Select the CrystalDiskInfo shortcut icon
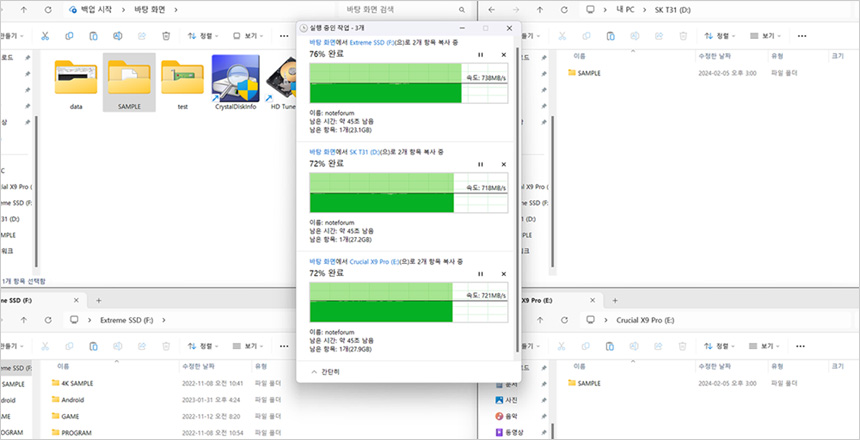Screen dimensions: 860x440 click(235, 83)
